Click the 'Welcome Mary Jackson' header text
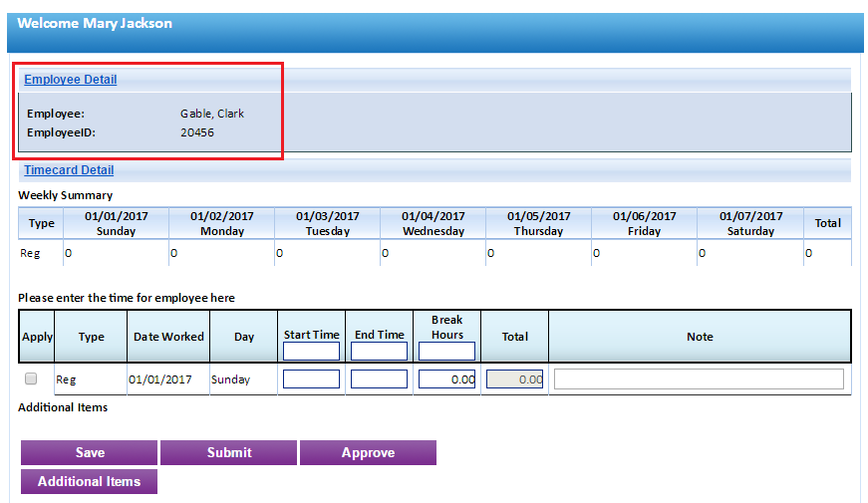 click(x=95, y=23)
